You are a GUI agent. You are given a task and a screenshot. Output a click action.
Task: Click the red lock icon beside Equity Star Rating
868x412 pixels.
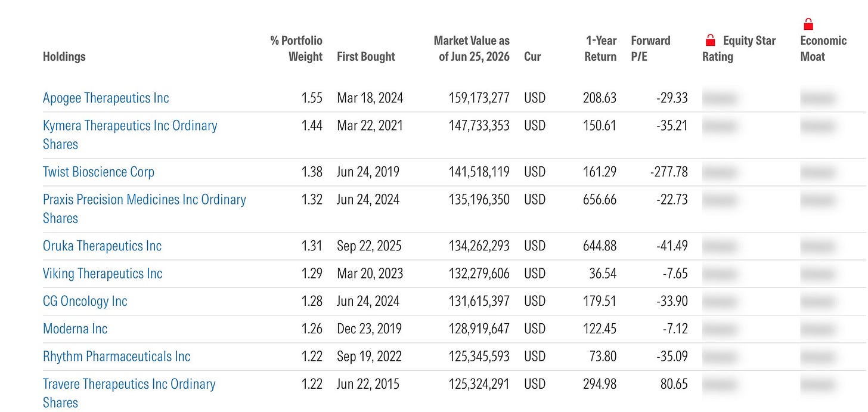pyautogui.click(x=710, y=41)
